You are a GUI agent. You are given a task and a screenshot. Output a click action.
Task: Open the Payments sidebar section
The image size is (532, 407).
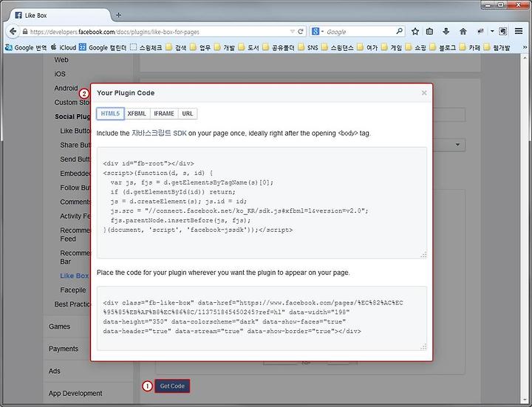click(x=64, y=349)
